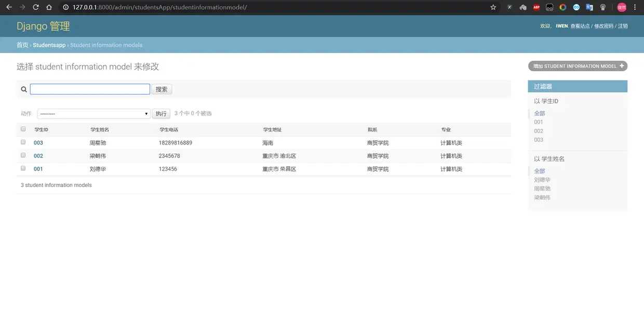The height and width of the screenshot is (331, 644).
Task: Select 全部 under 以 学生姓名 filter
Action: click(540, 171)
